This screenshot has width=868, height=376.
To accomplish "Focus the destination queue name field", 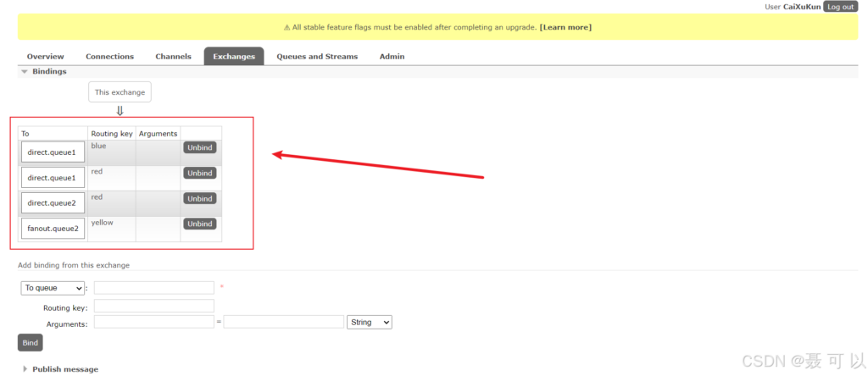I will (154, 288).
